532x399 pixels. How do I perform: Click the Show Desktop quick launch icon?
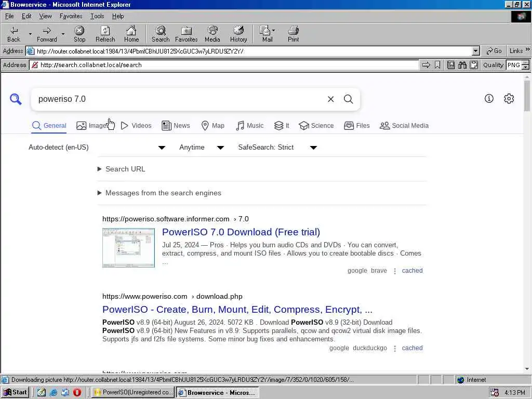pyautogui.click(x=42, y=393)
